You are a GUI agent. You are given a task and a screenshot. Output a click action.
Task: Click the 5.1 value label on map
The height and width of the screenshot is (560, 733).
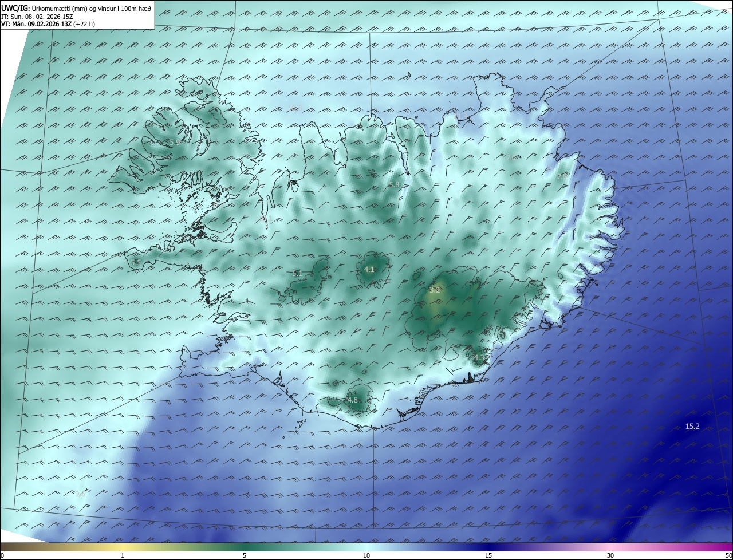point(297,274)
